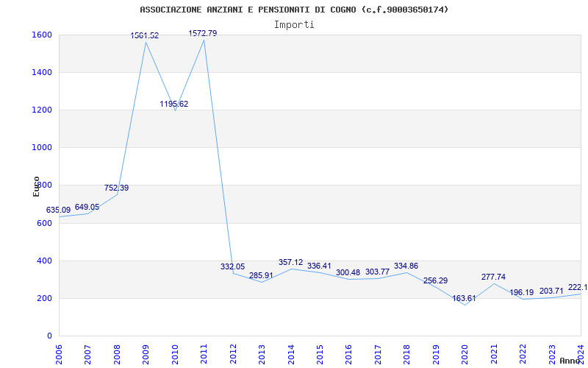Click the 285.91 data label
The width and height of the screenshot is (588, 368).
261,275
